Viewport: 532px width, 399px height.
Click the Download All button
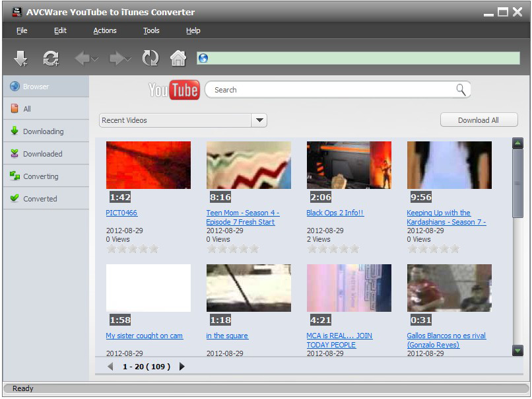(x=479, y=120)
